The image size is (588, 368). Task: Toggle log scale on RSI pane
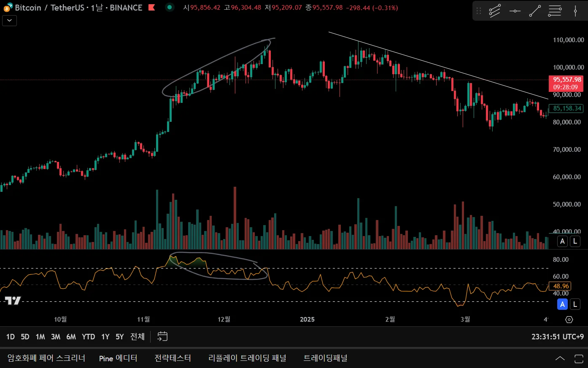point(575,304)
